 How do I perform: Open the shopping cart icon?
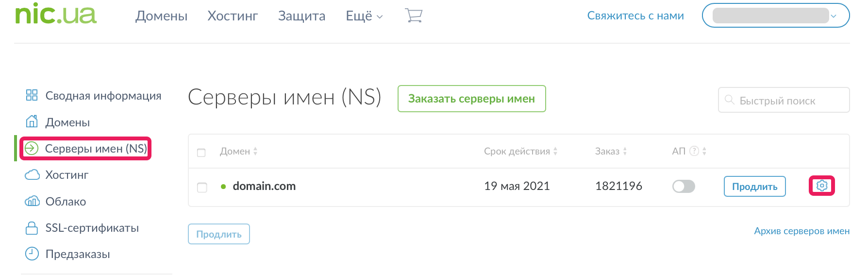(x=414, y=16)
